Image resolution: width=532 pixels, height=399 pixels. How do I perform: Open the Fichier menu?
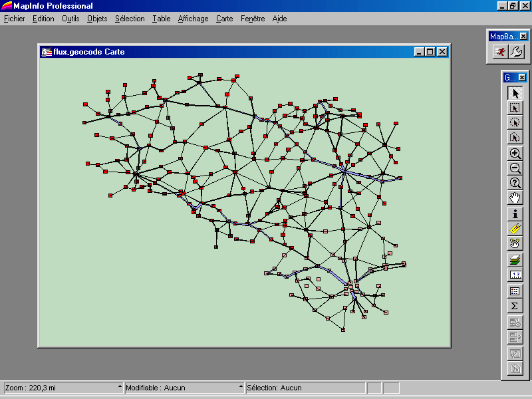click(14, 19)
